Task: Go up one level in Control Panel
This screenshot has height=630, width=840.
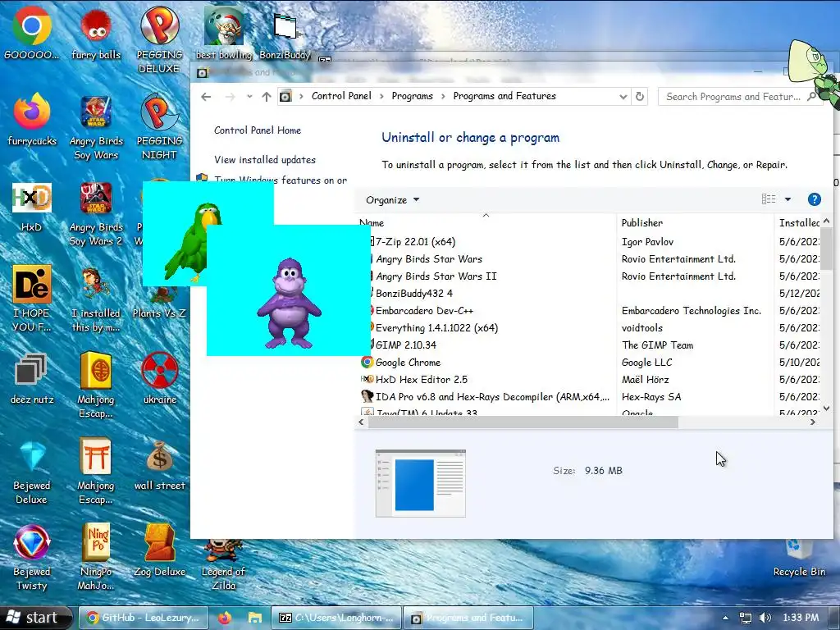Action: tap(267, 97)
